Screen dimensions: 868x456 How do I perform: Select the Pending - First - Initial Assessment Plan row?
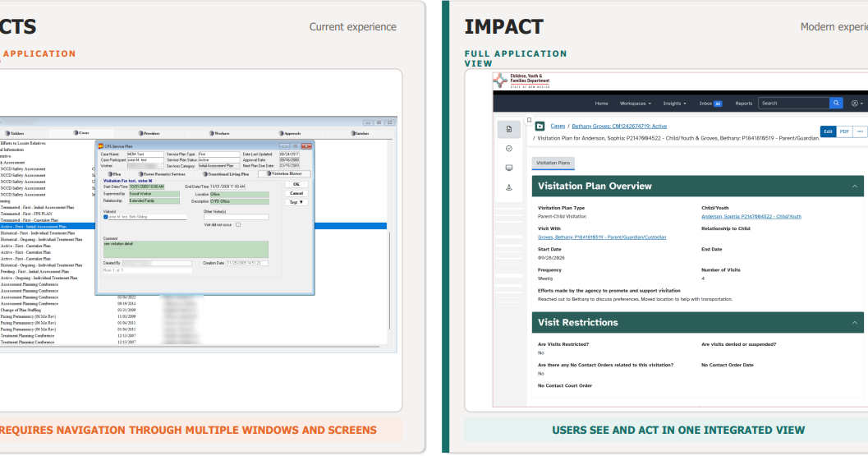point(34,271)
